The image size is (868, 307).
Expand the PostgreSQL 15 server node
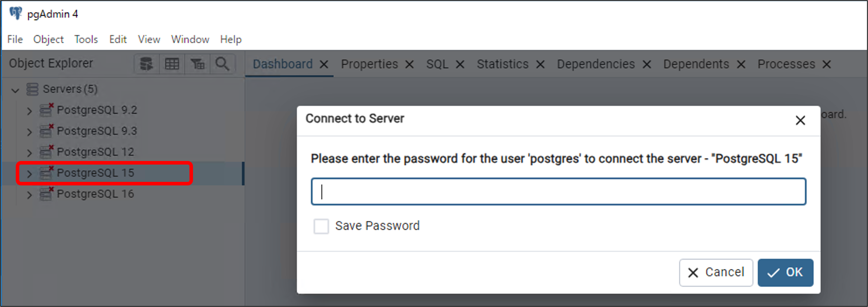[29, 174]
